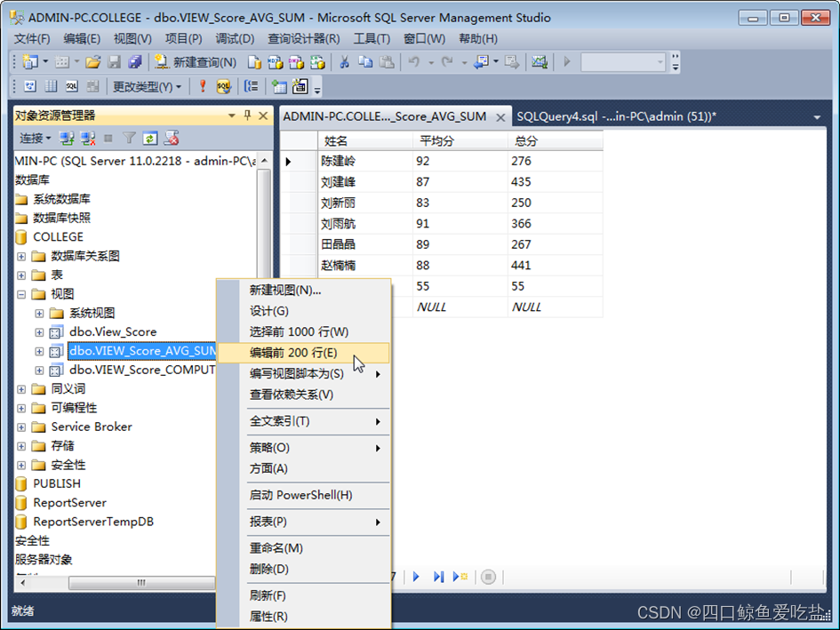The width and height of the screenshot is (840, 630).
Task: Choose 编辑前 200 行(E) menu entry
Action: 303,353
